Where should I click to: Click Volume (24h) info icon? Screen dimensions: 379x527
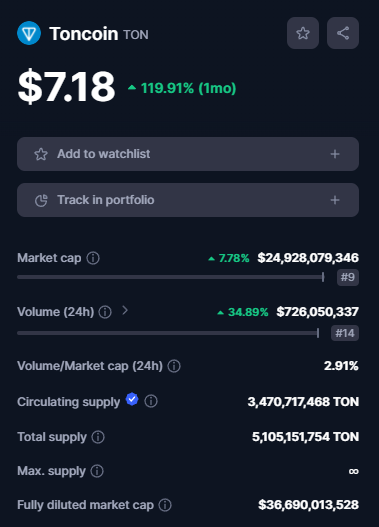pos(105,312)
